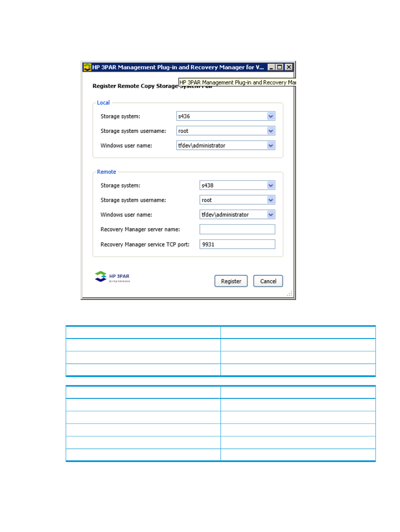The image size is (400, 532).
Task: Click the Remote storage system value s438
Action: pyautogui.click(x=208, y=186)
